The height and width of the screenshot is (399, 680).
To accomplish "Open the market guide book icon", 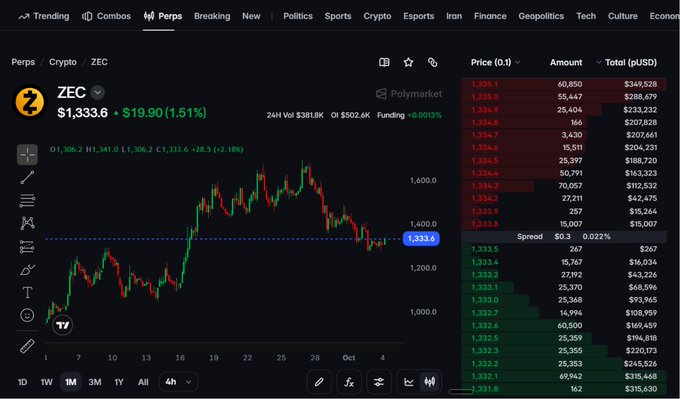I will [x=384, y=62].
